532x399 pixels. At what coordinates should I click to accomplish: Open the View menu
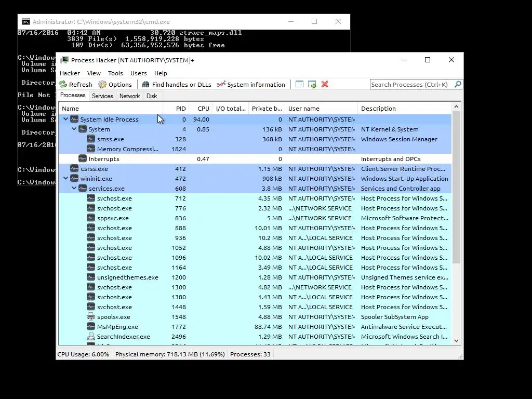click(x=94, y=73)
